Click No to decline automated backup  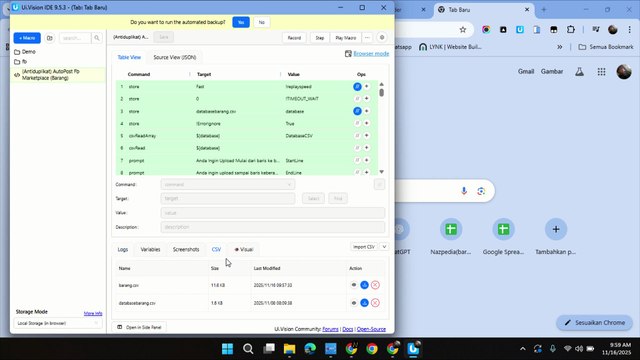(262, 22)
